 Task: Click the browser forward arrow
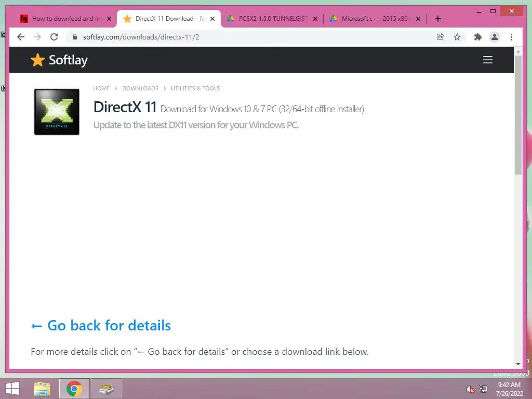point(37,37)
